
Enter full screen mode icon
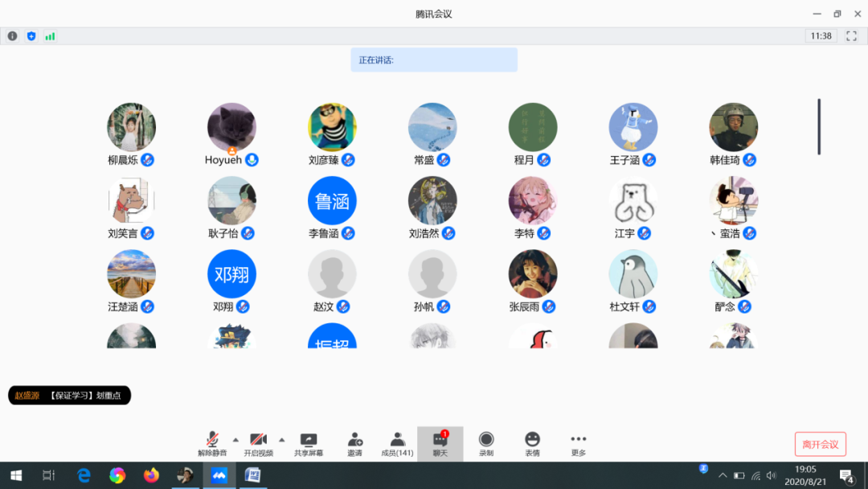click(x=851, y=36)
